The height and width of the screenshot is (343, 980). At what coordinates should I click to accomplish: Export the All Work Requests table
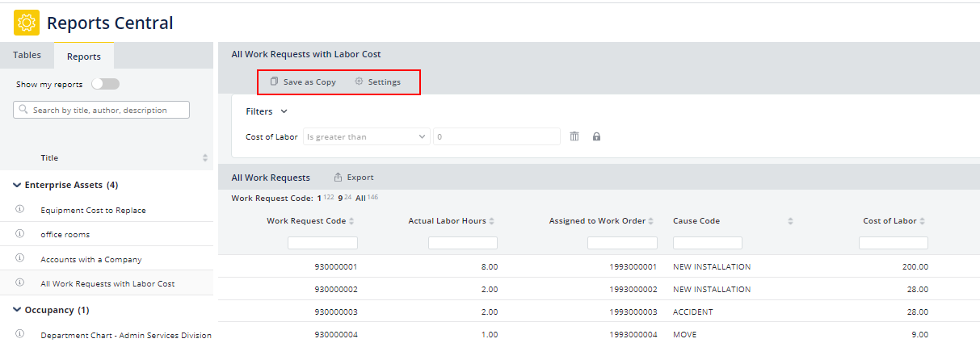[x=354, y=178]
